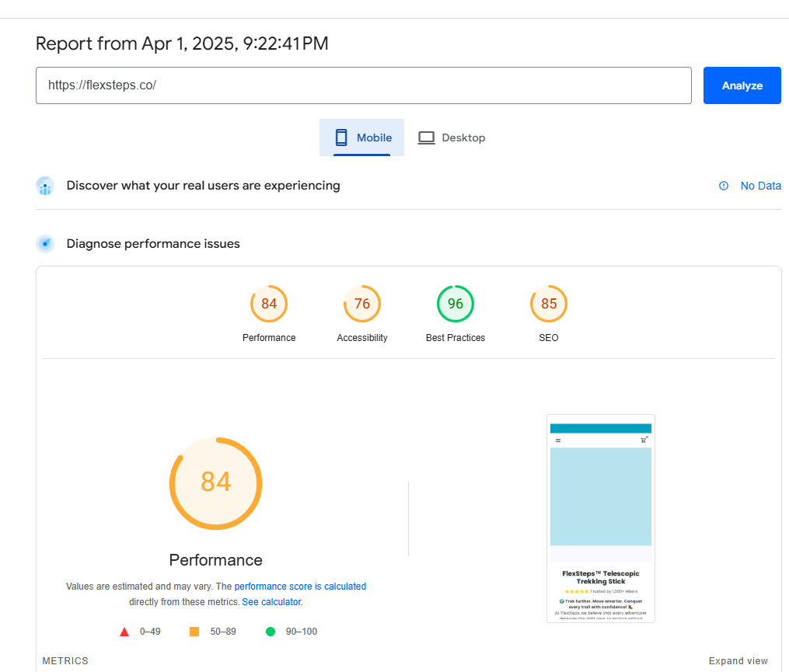Viewport: 789px width, 672px height.
Task: Click the No Data info icon
Action: click(x=724, y=186)
